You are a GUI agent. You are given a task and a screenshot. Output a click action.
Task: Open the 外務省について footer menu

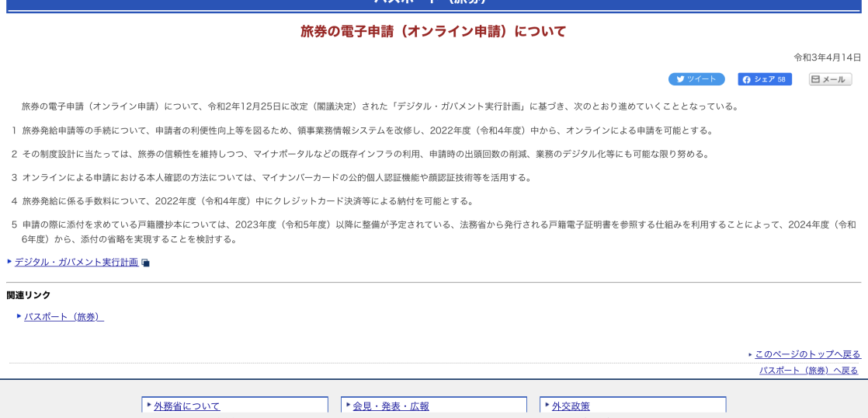(186, 406)
